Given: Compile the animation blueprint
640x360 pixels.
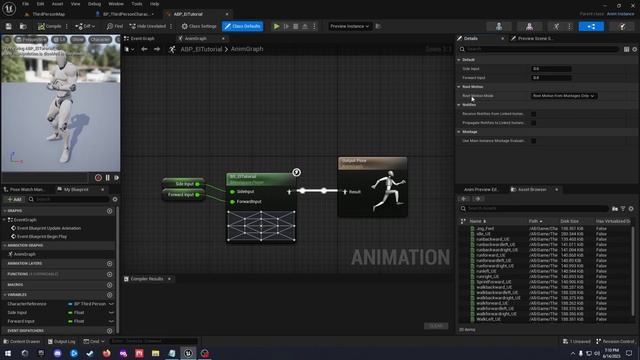Looking at the screenshot, I should tap(49, 26).
